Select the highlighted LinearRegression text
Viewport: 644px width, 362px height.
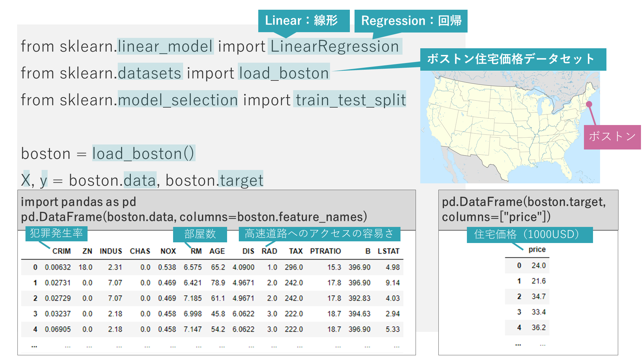click(334, 46)
